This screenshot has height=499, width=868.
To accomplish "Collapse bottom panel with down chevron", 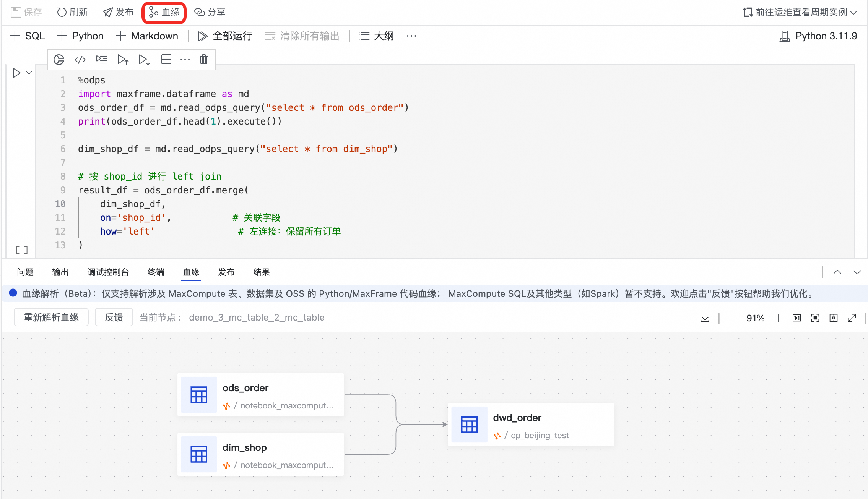I will (x=857, y=272).
